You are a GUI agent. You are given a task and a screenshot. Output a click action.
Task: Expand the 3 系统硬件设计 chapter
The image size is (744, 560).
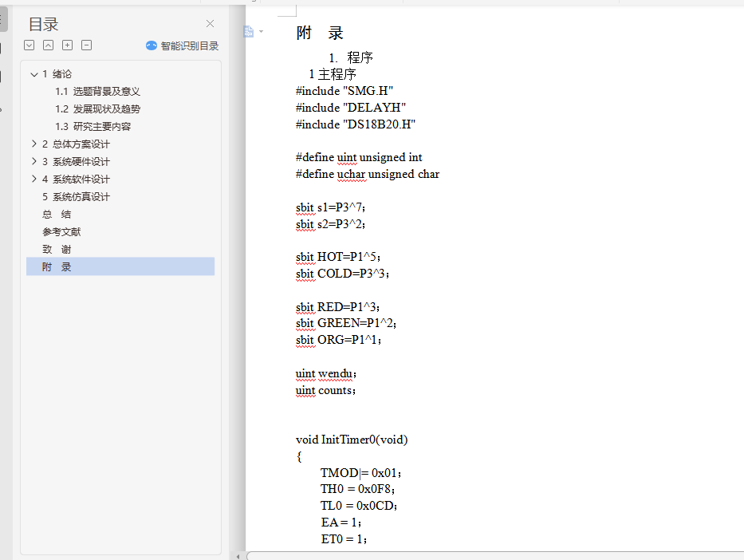point(33,161)
